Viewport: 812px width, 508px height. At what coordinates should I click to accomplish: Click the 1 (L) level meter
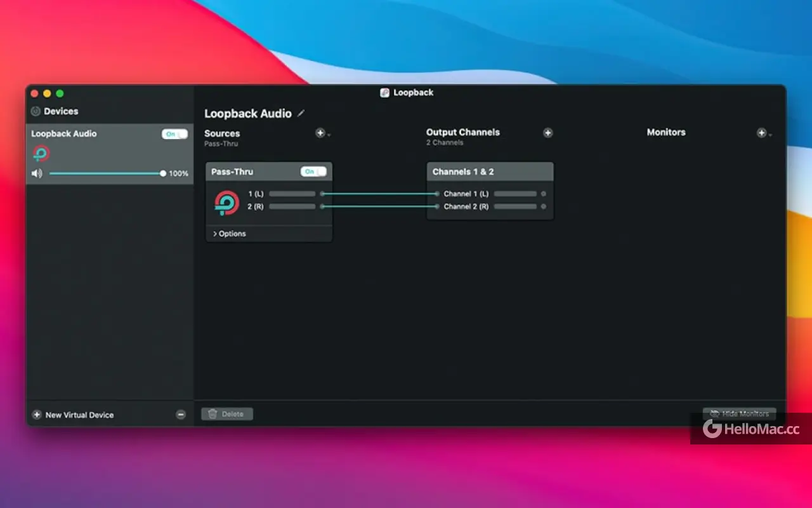click(x=292, y=194)
